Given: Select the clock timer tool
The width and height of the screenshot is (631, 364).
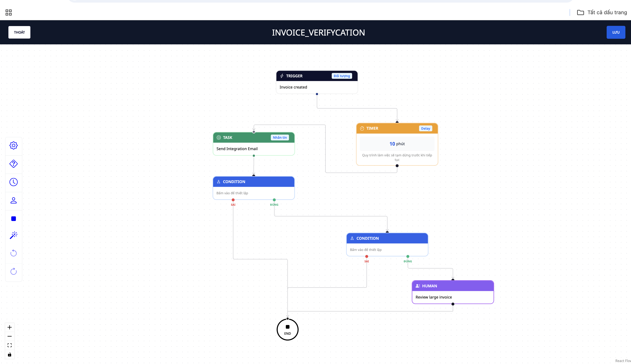Looking at the screenshot, I should 14,182.
